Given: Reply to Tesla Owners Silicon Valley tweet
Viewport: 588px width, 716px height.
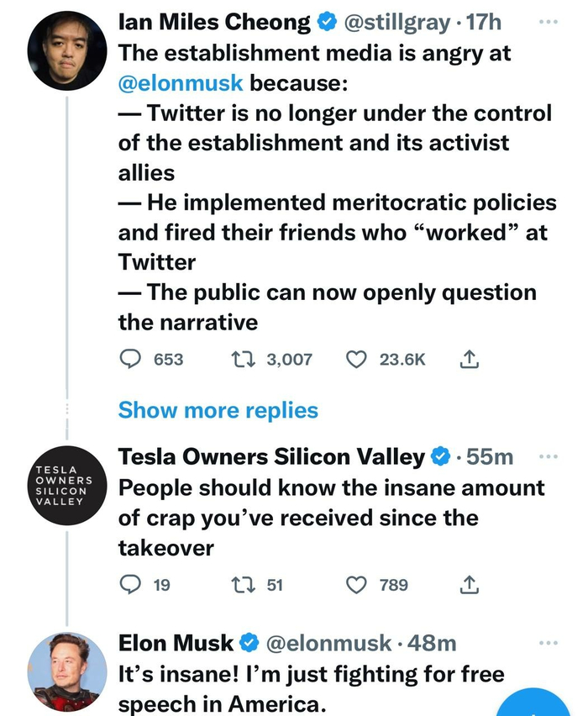Looking at the screenshot, I should pos(129,584).
